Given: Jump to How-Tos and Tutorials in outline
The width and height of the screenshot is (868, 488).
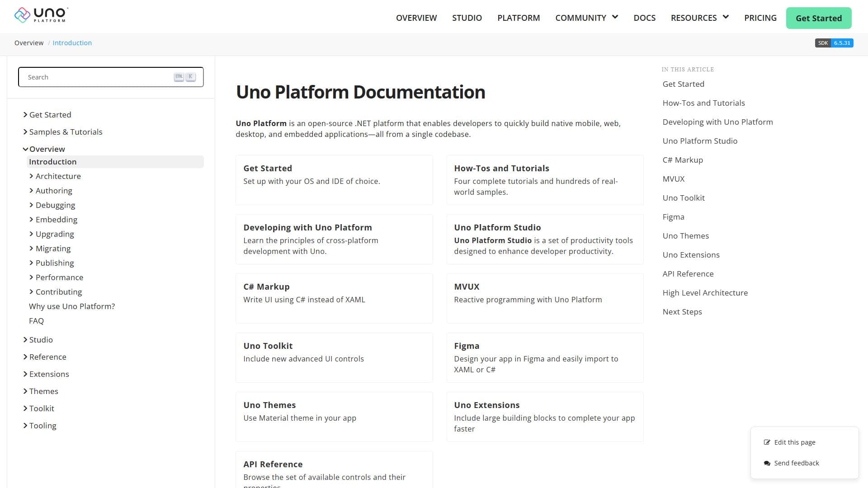Looking at the screenshot, I should pyautogui.click(x=703, y=103).
